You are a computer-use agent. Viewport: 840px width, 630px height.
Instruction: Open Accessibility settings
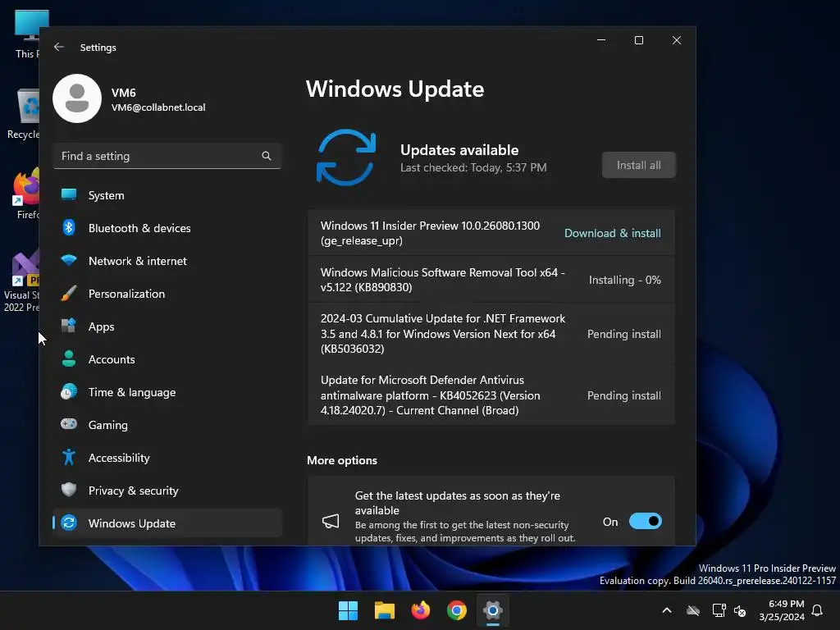pos(167,457)
